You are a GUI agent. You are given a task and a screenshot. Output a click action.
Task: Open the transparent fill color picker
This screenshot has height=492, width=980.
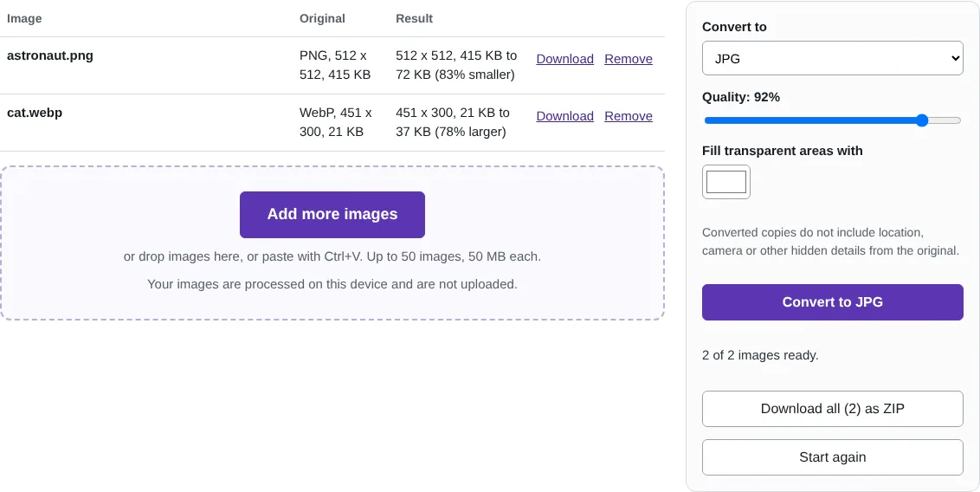[x=726, y=182]
